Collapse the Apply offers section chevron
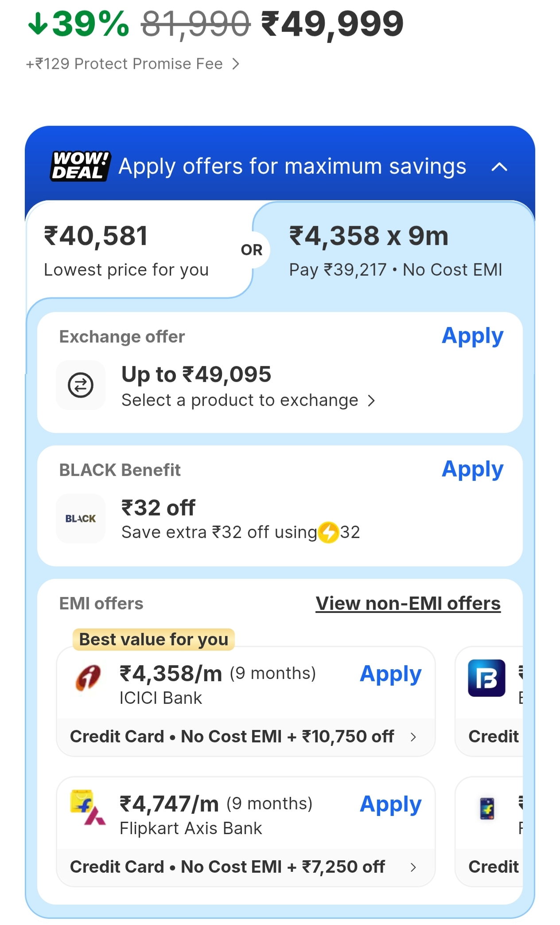 pyautogui.click(x=499, y=167)
